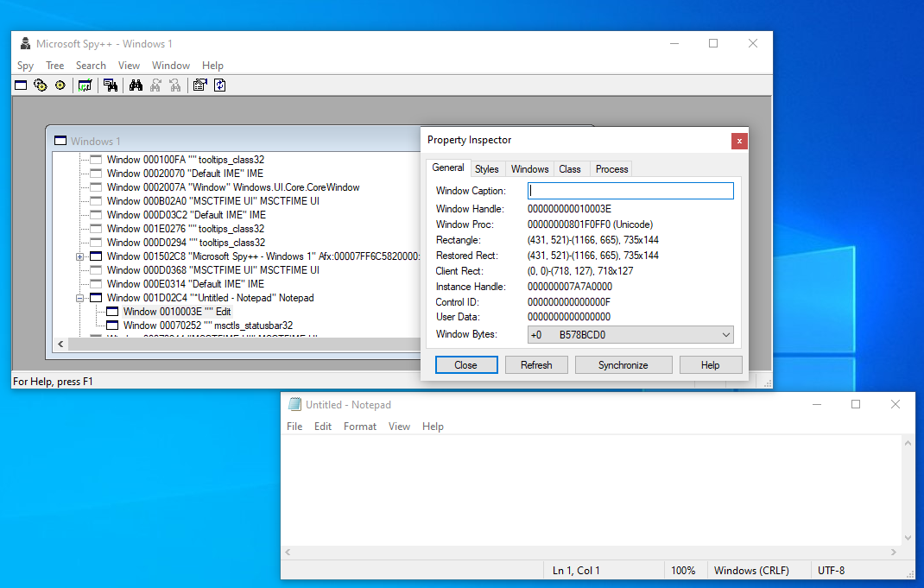Click the Control ID value 000000000000000F
Screen dimensions: 924x588
point(569,301)
